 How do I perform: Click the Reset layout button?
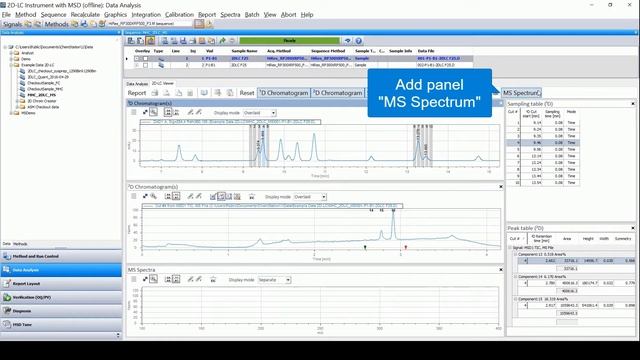[247, 93]
